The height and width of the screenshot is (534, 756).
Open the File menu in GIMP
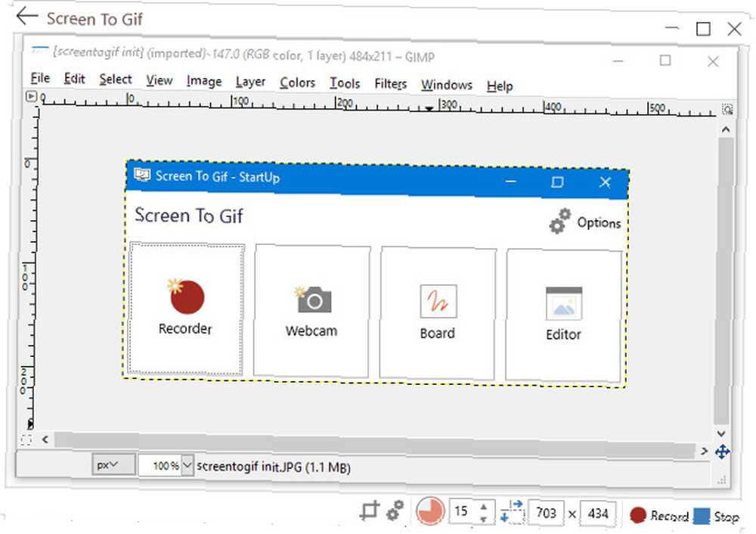click(x=40, y=78)
